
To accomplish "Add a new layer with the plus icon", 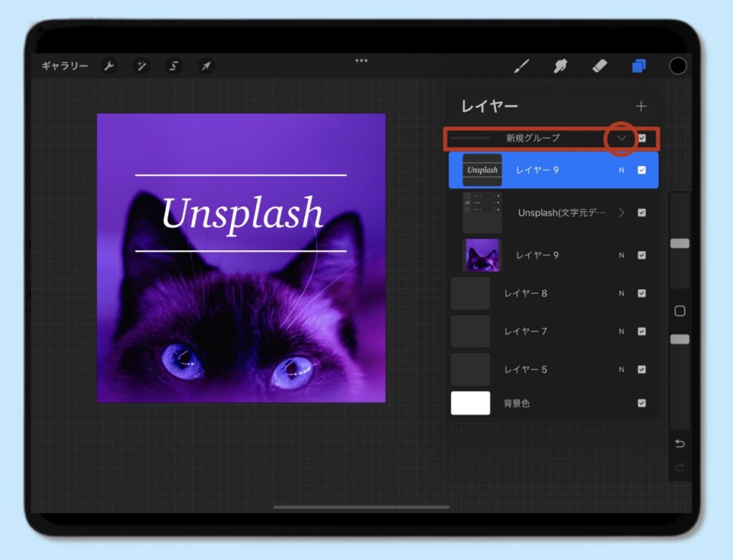I will tap(641, 106).
